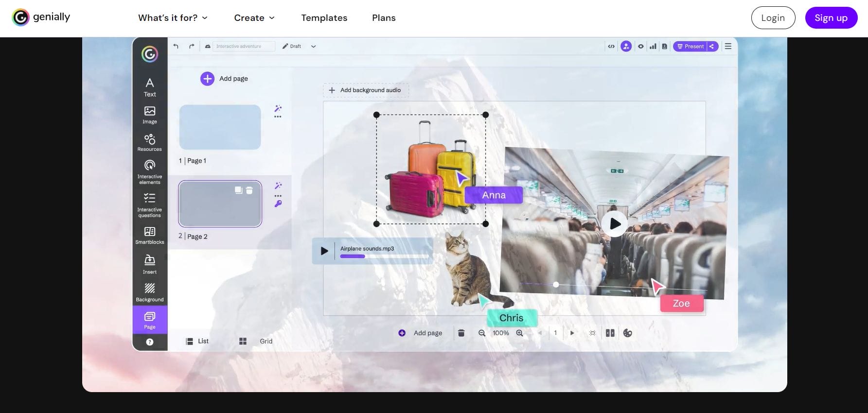This screenshot has height=413, width=868.
Task: Click the Present button
Action: point(690,46)
